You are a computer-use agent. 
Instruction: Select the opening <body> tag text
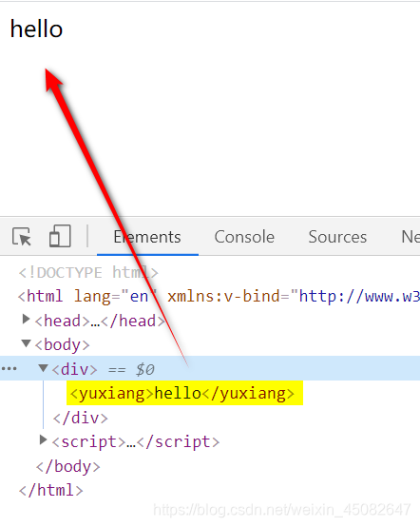62,345
